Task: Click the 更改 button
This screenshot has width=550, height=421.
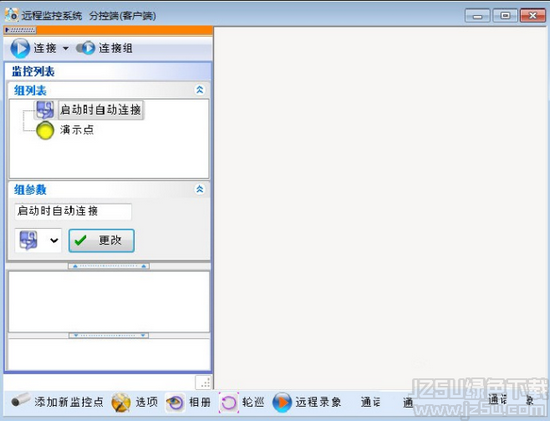Action: pyautogui.click(x=101, y=241)
